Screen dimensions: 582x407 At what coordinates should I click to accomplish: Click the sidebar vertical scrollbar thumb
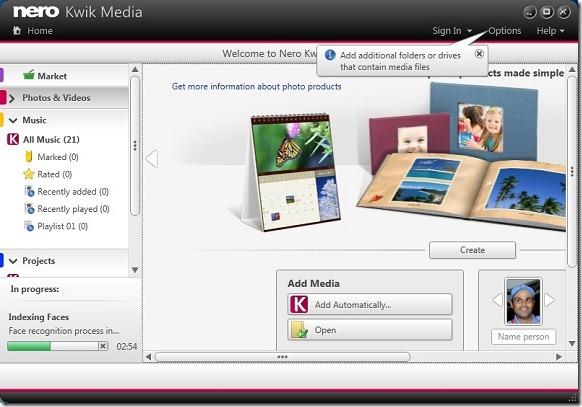135,145
